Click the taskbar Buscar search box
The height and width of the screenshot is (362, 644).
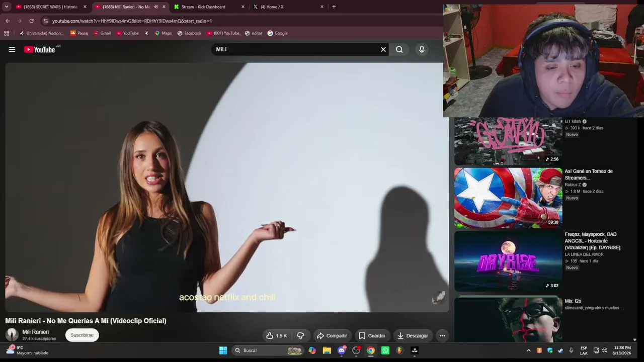coord(269,350)
